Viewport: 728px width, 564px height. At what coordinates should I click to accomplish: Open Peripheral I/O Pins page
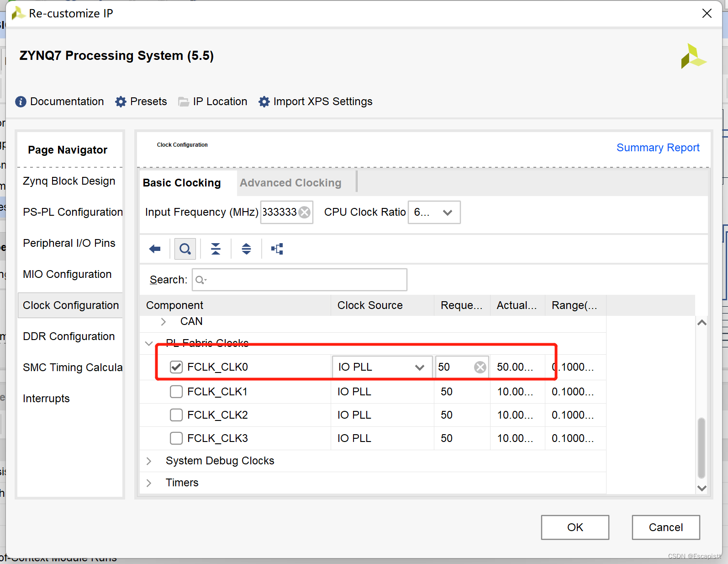coord(69,243)
